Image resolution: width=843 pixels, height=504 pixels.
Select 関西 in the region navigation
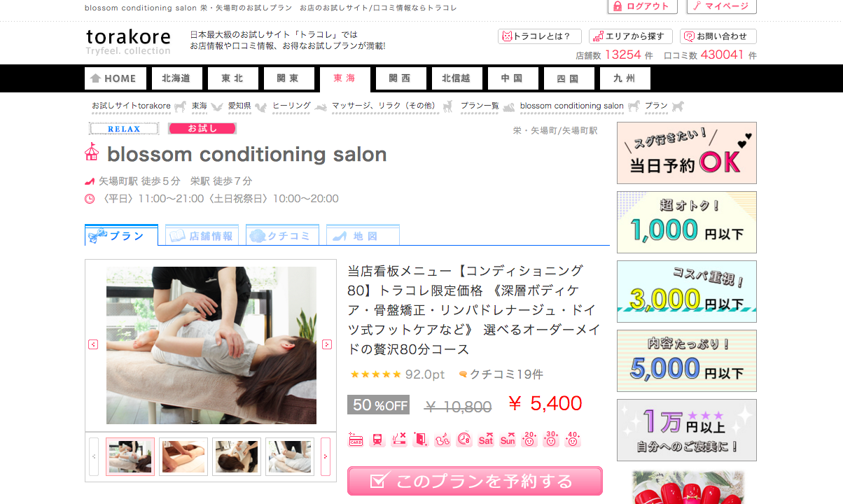click(401, 78)
